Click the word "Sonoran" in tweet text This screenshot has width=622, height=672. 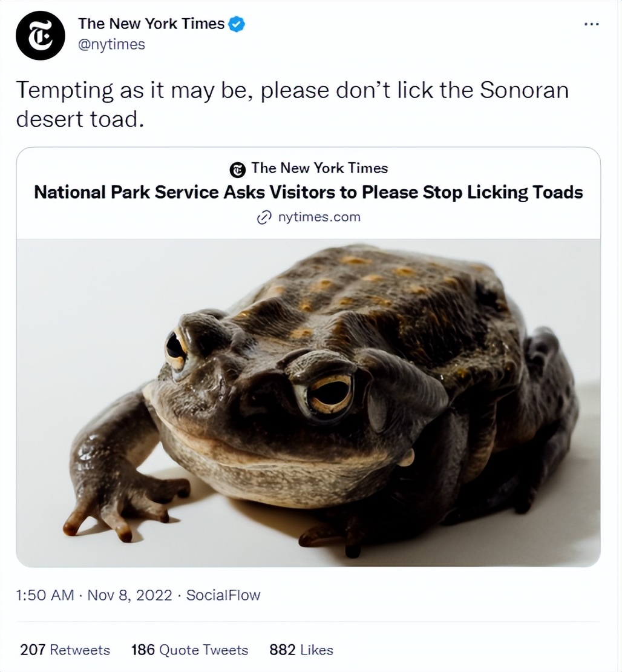click(524, 91)
